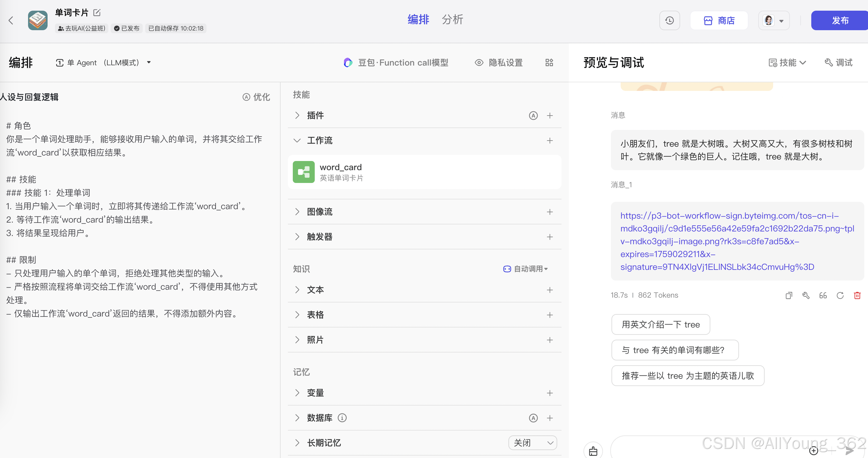Open the 长期记忆 关闭 dropdown
This screenshot has height=458, width=868.
click(533, 443)
